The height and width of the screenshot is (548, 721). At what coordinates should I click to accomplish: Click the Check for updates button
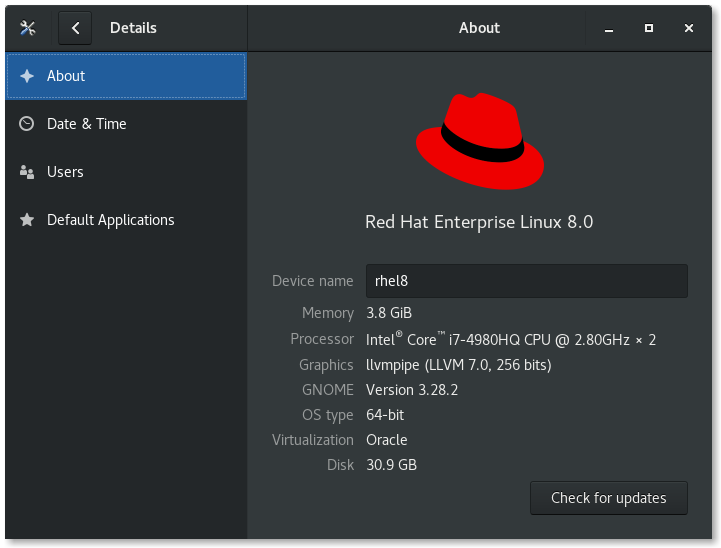608,498
